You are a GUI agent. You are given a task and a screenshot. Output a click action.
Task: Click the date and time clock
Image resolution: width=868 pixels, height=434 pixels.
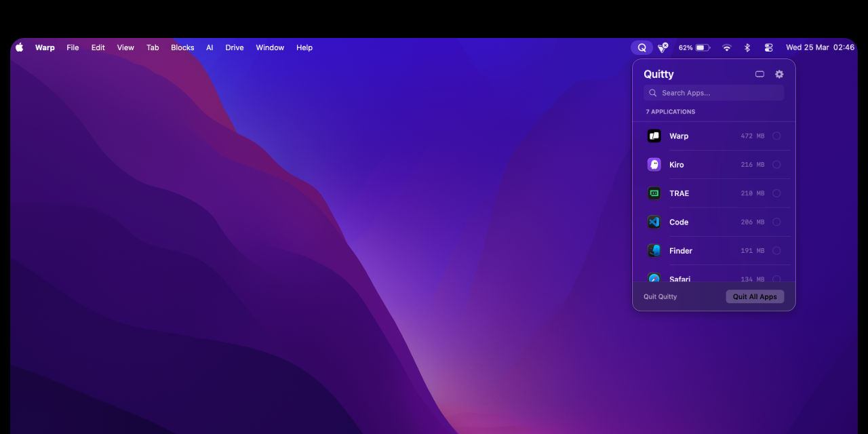tap(820, 47)
